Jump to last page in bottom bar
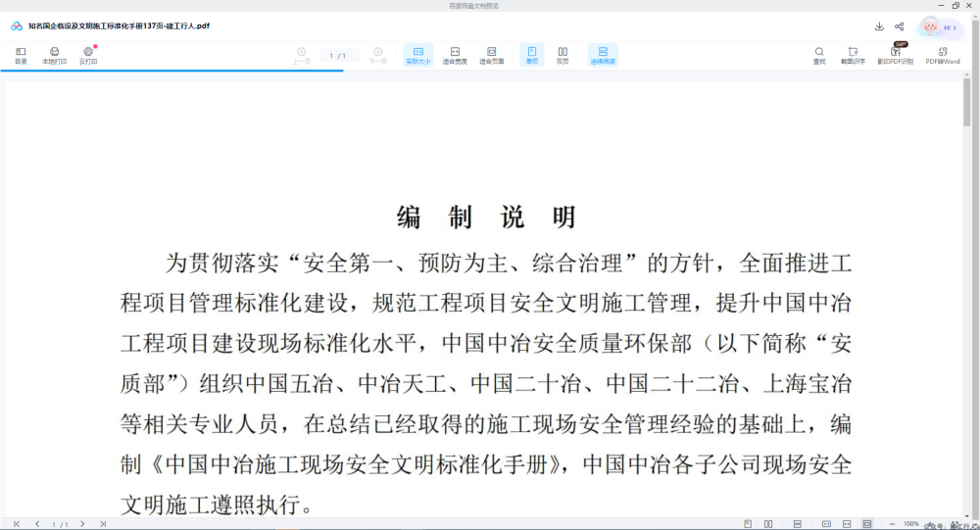Viewport: 980px width, 530px height. coord(103,524)
